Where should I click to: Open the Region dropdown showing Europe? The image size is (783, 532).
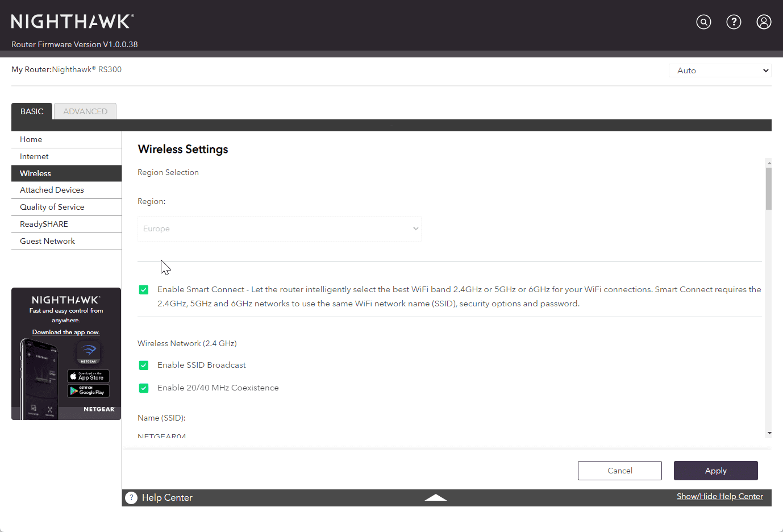(x=279, y=228)
